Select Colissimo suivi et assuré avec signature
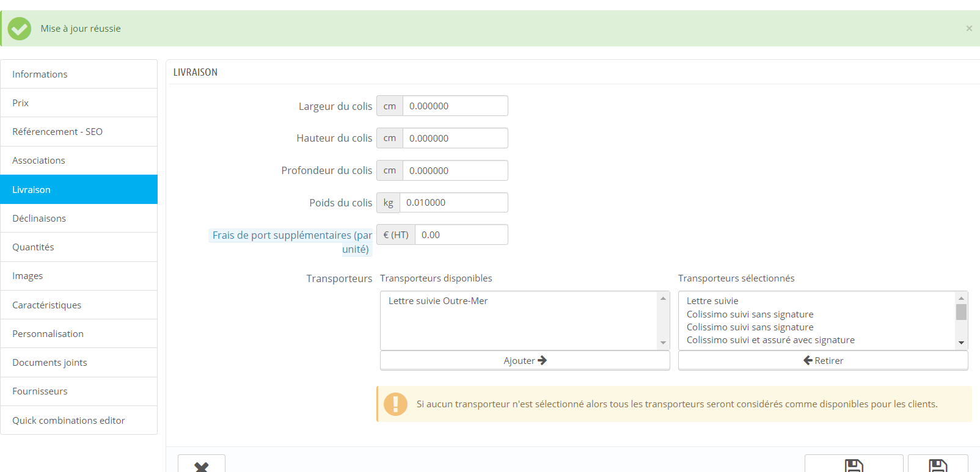 [770, 340]
